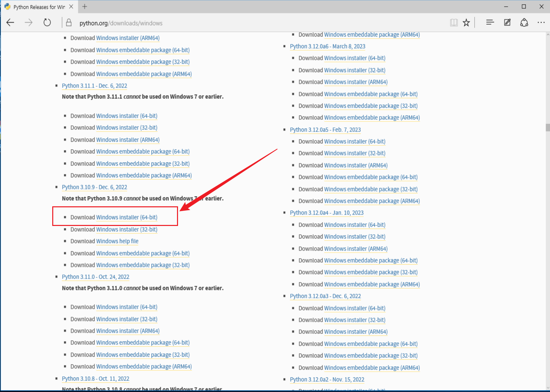Download Python 3.11.0 Windows installer (64-bit)

pos(127,307)
